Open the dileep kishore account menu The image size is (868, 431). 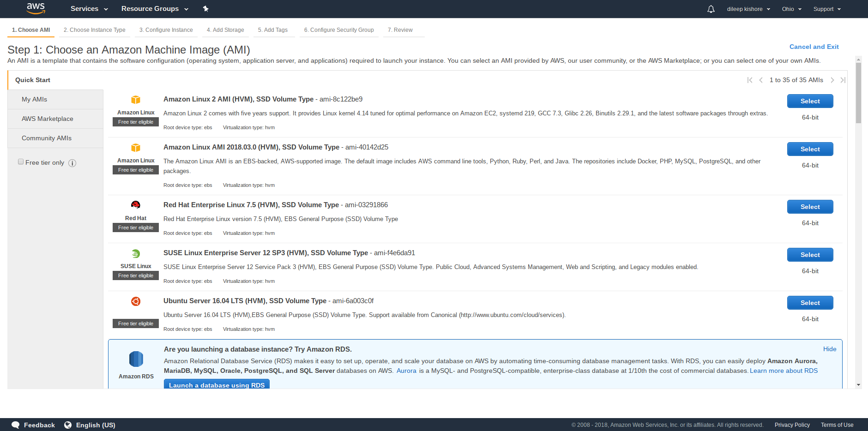point(748,9)
